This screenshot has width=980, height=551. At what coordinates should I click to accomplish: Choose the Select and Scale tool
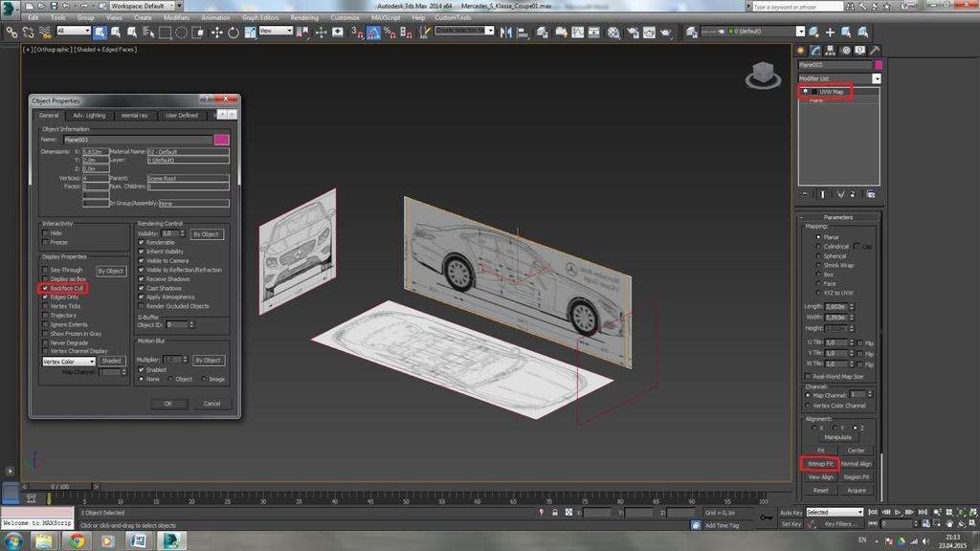(250, 32)
